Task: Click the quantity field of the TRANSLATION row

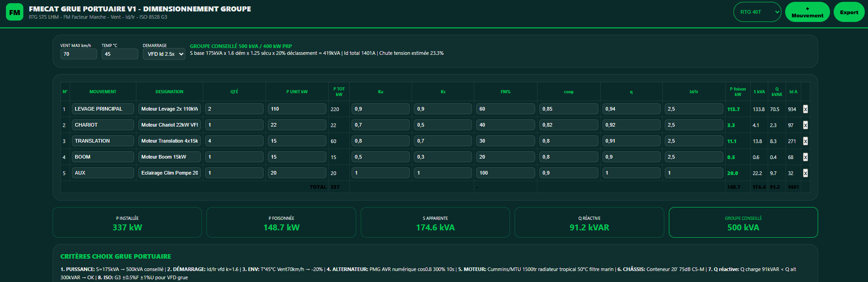Action: [x=234, y=141]
